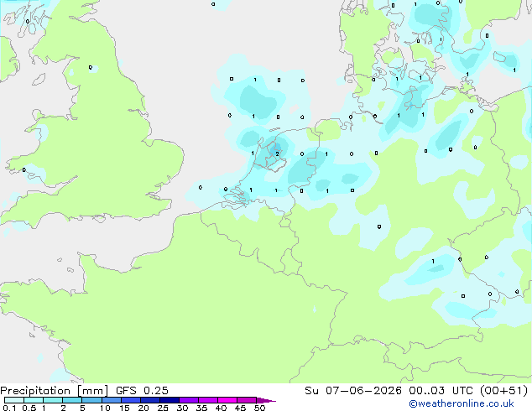Viewport: 532px width, 411px height.
Task: Pick the 45–50 mm legend color swatch
Action: pos(247,400)
